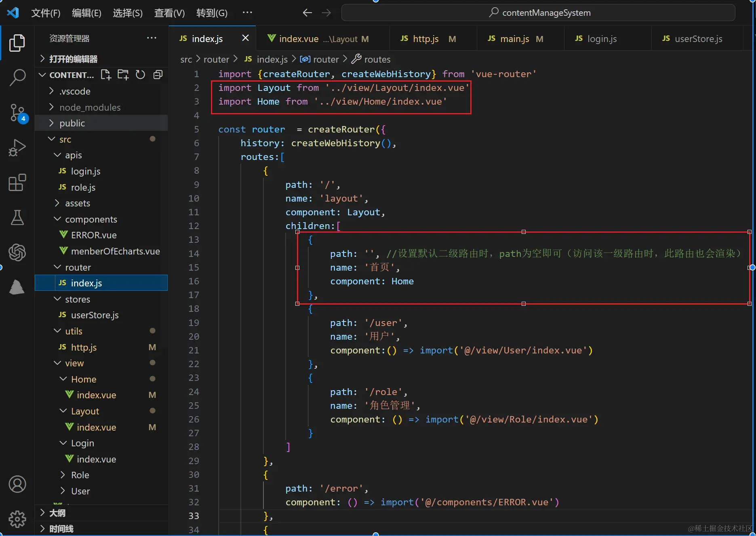Viewport: 756px width, 536px height.
Task: Switch to index.vue Layout tab
Action: coord(323,38)
